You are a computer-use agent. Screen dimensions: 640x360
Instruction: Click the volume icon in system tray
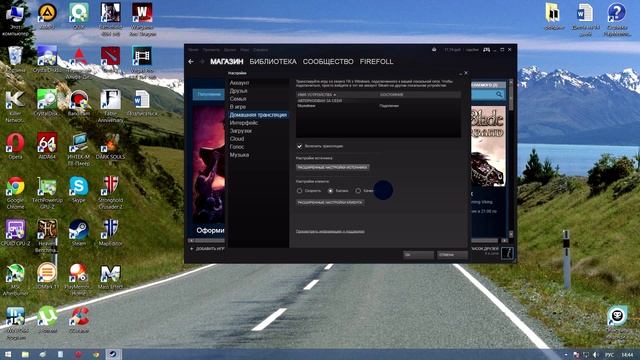point(596,355)
